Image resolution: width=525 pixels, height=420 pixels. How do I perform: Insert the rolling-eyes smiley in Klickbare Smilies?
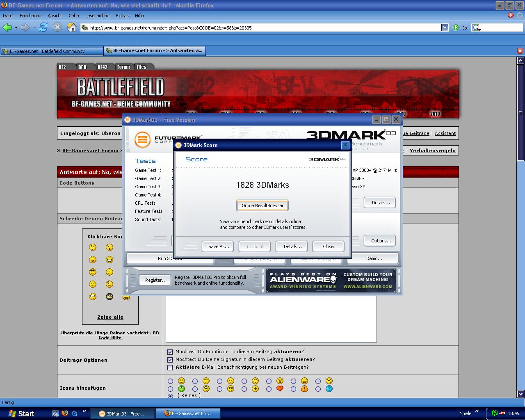tap(93, 272)
